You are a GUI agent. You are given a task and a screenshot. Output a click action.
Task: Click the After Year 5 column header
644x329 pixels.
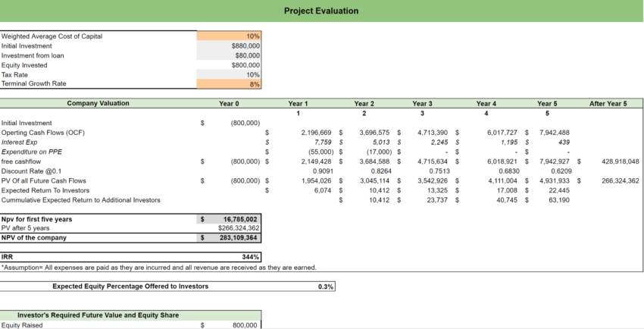point(608,104)
